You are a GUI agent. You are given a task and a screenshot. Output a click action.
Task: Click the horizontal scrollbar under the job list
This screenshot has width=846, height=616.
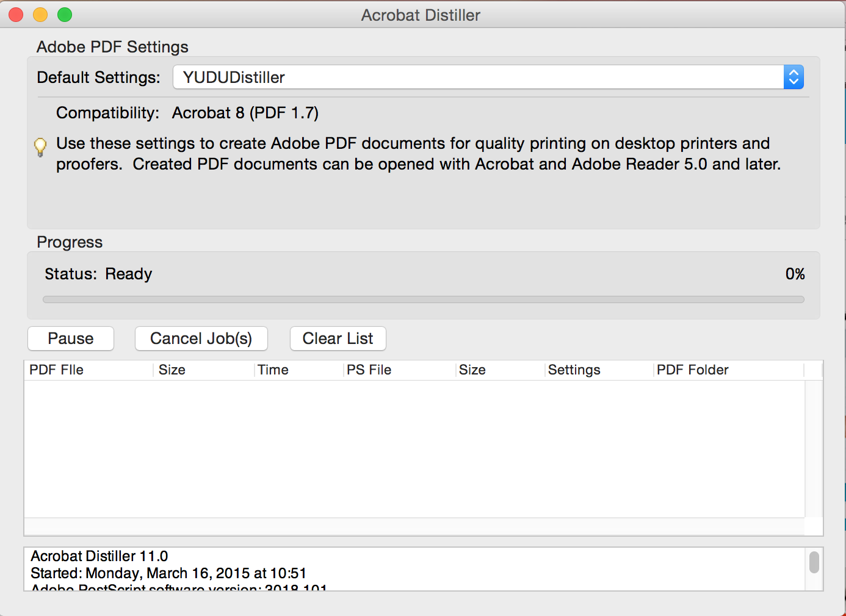point(414,526)
